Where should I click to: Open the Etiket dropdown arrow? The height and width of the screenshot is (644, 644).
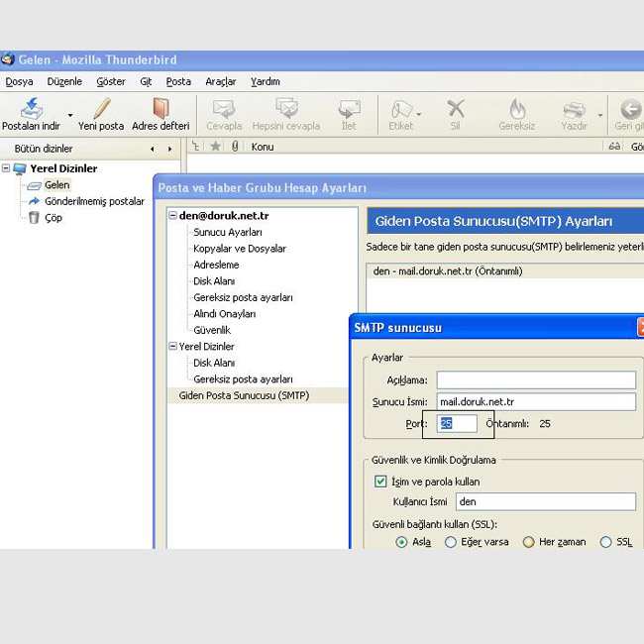click(x=418, y=114)
